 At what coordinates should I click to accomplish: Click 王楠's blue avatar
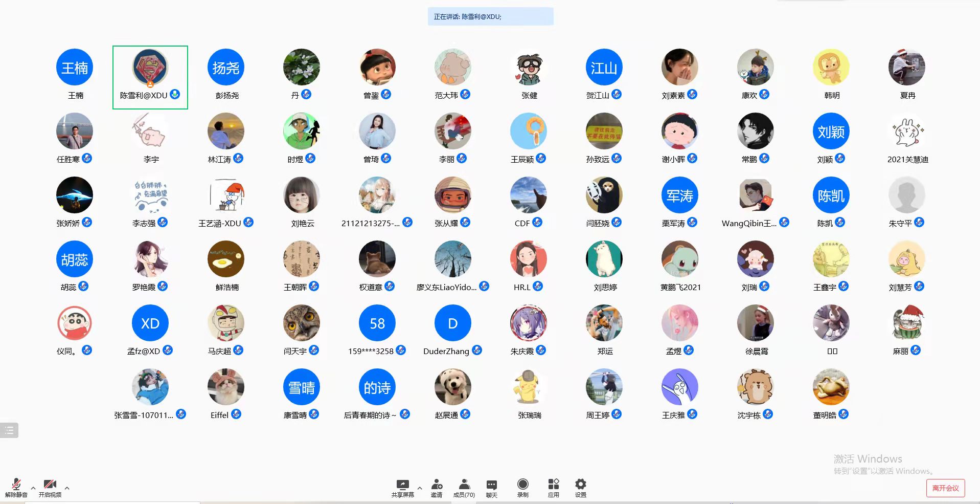75,68
